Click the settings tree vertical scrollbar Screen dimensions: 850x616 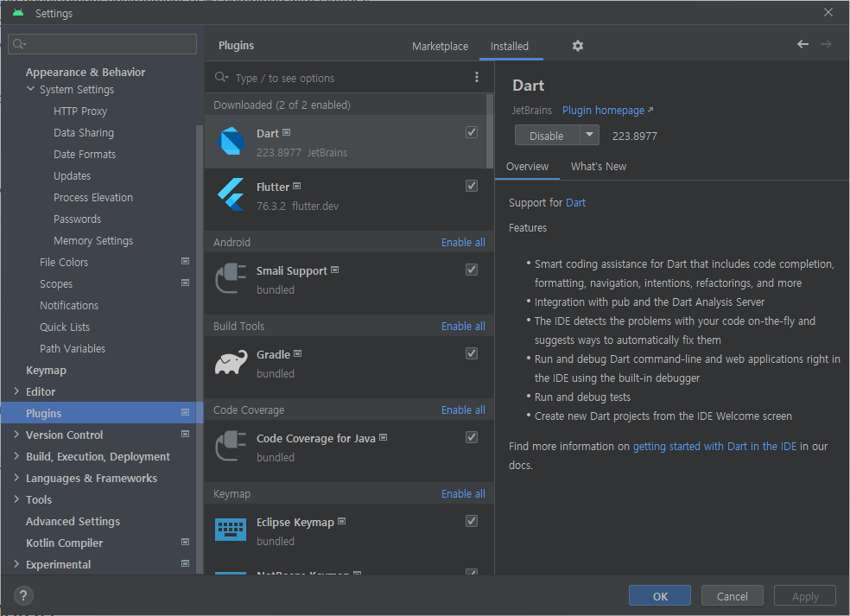tap(199, 347)
